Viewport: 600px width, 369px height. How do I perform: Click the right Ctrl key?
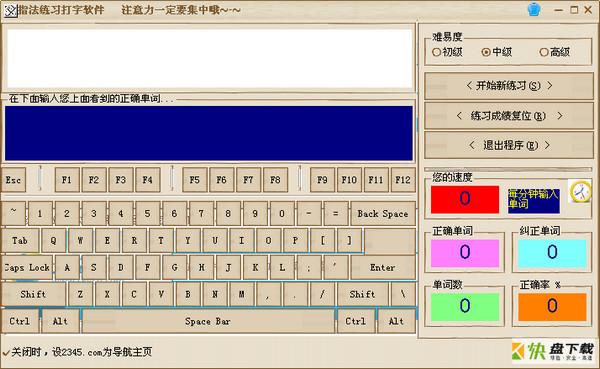click(356, 321)
